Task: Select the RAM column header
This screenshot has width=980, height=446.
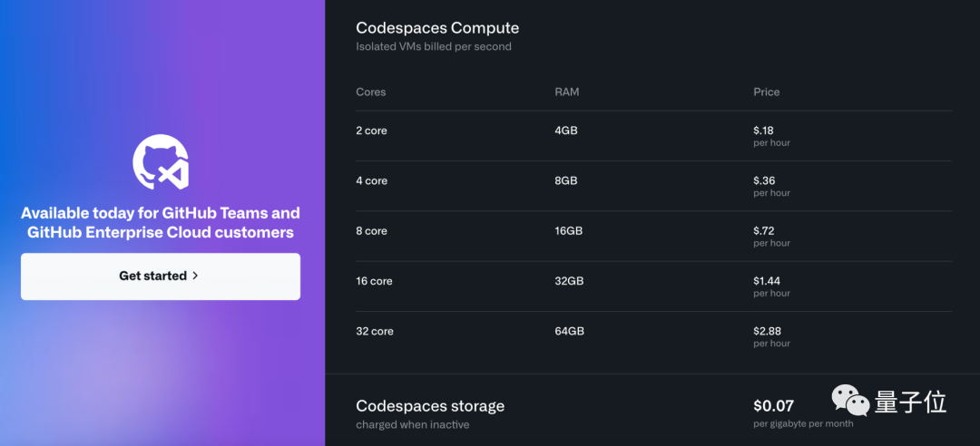Action: pyautogui.click(x=566, y=92)
